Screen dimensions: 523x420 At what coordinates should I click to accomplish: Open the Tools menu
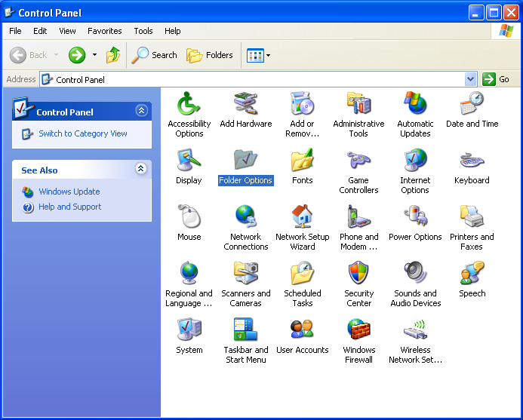click(143, 31)
